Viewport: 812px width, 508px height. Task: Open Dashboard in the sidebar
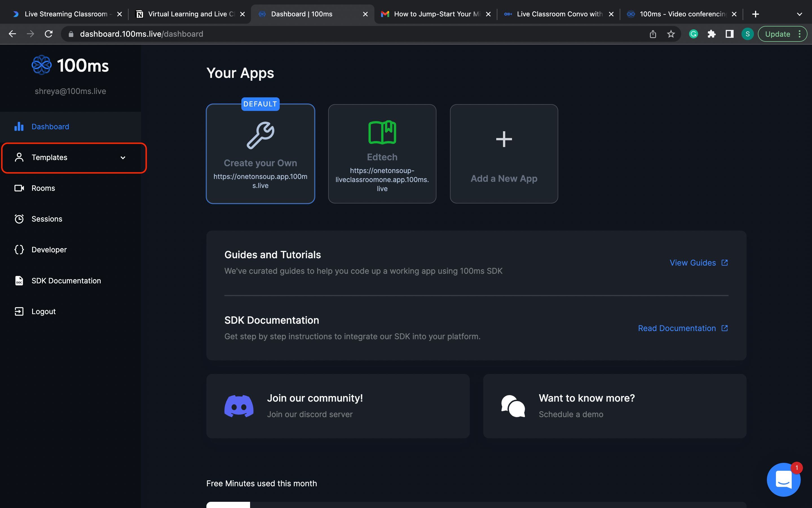(70, 127)
